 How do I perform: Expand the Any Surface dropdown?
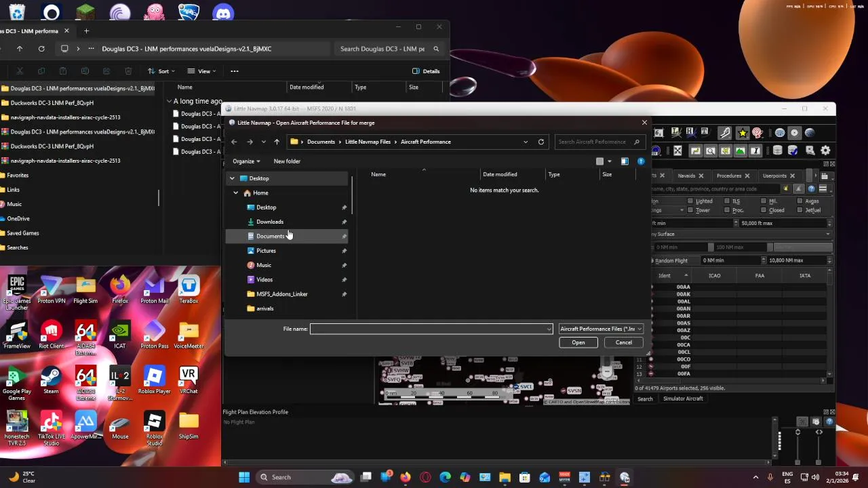point(741,234)
